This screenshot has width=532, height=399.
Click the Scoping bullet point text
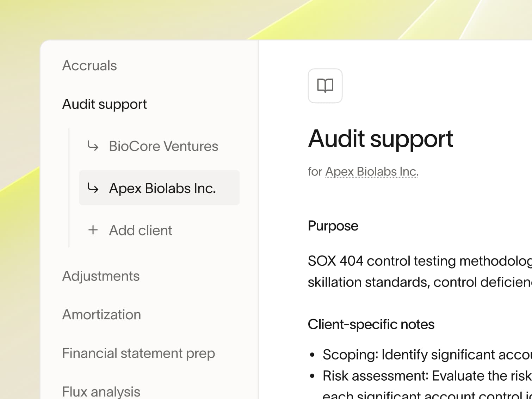coord(427,355)
